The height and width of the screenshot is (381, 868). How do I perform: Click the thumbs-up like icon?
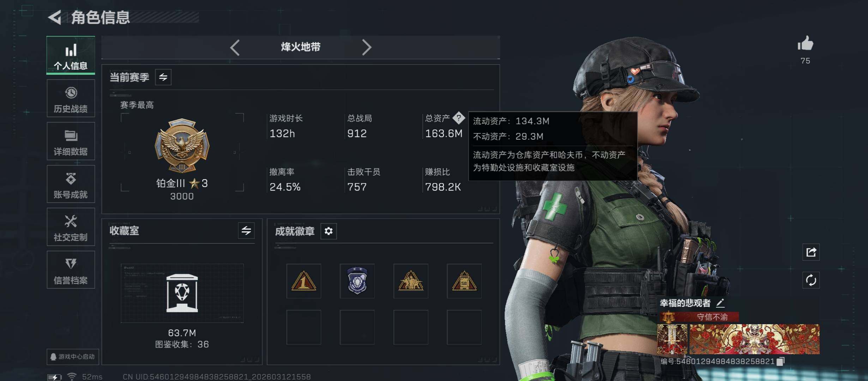(805, 44)
